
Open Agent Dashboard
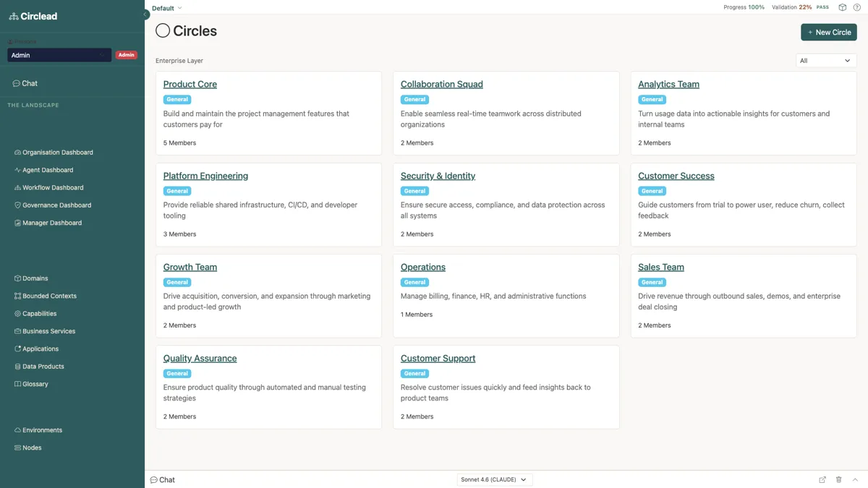44,170
